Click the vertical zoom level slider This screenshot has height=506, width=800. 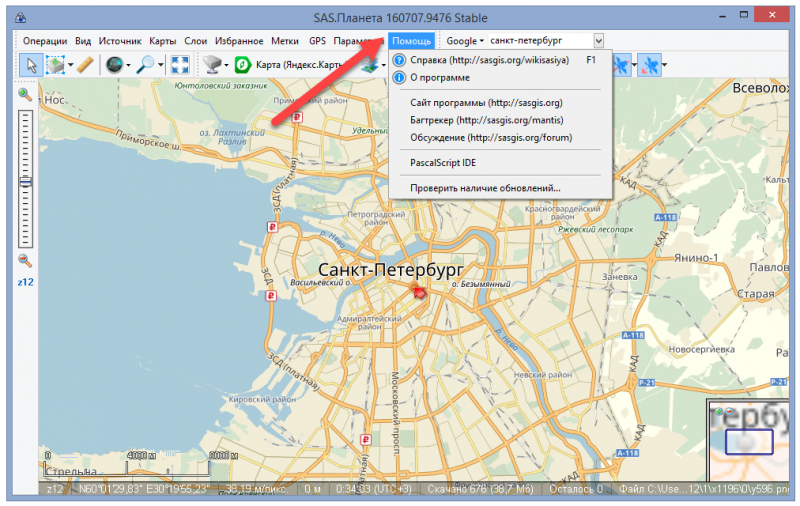click(25, 179)
